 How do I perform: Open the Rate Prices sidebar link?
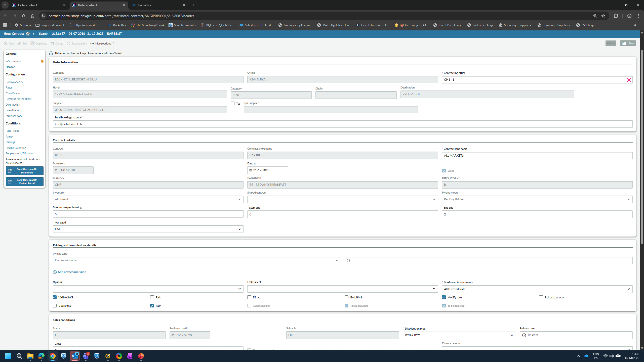pyautogui.click(x=12, y=131)
